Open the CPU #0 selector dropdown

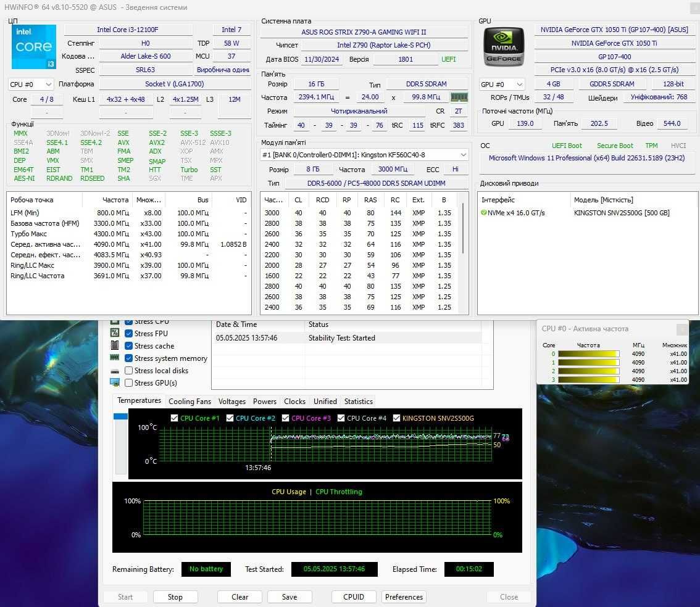pos(31,85)
